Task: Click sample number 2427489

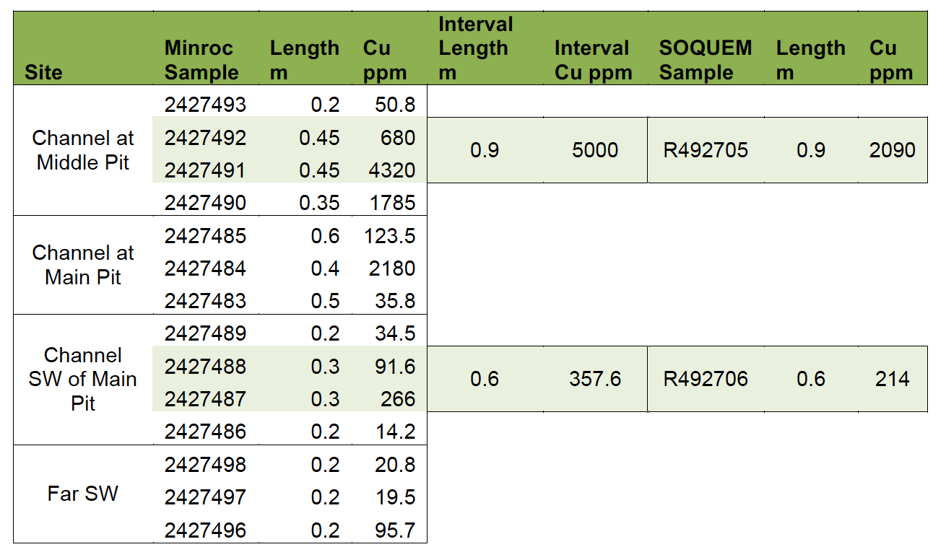Action: coord(205,333)
